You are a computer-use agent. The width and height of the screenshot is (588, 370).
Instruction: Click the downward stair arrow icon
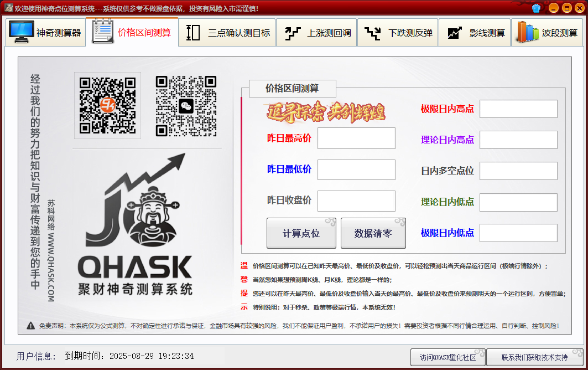(373, 33)
